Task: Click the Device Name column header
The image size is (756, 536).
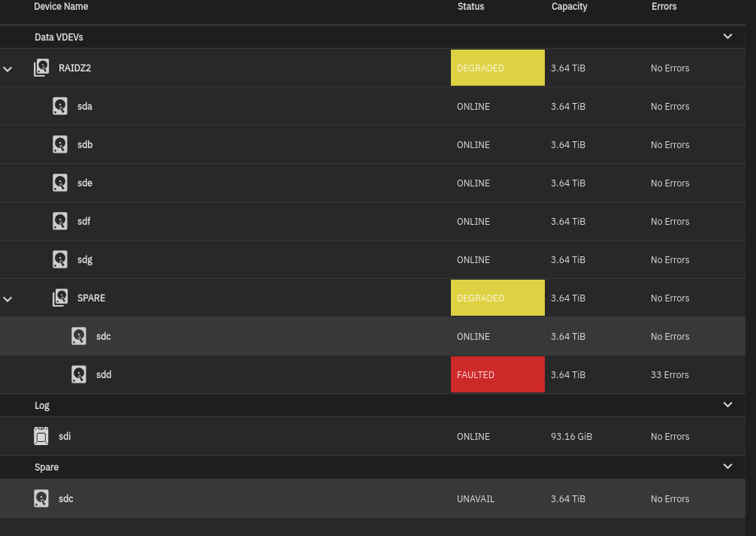Action: point(61,7)
